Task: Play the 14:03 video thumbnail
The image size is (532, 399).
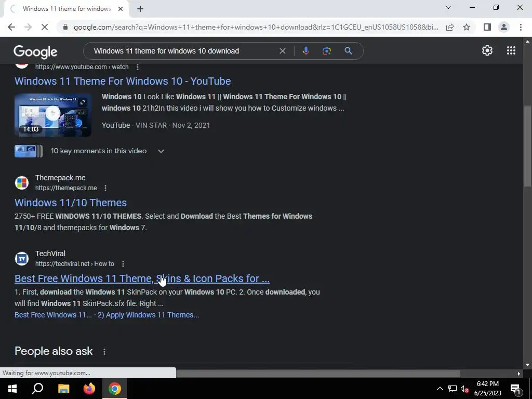Action: [53, 115]
